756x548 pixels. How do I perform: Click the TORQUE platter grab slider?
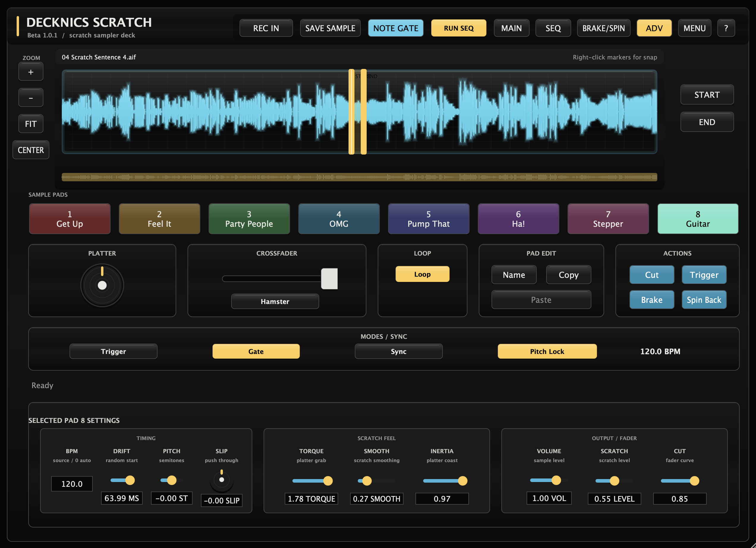click(312, 481)
